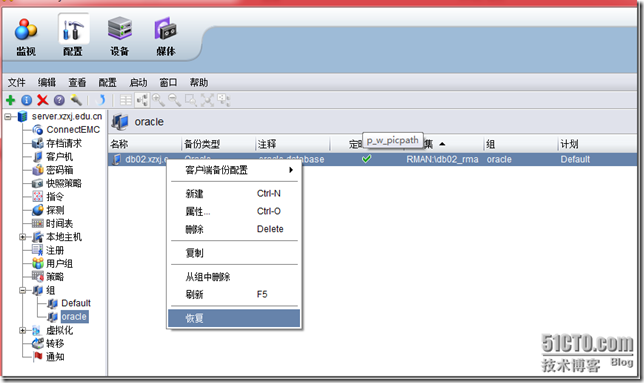
Task: Open the 媒体 (Media) view
Action: pyautogui.click(x=166, y=37)
